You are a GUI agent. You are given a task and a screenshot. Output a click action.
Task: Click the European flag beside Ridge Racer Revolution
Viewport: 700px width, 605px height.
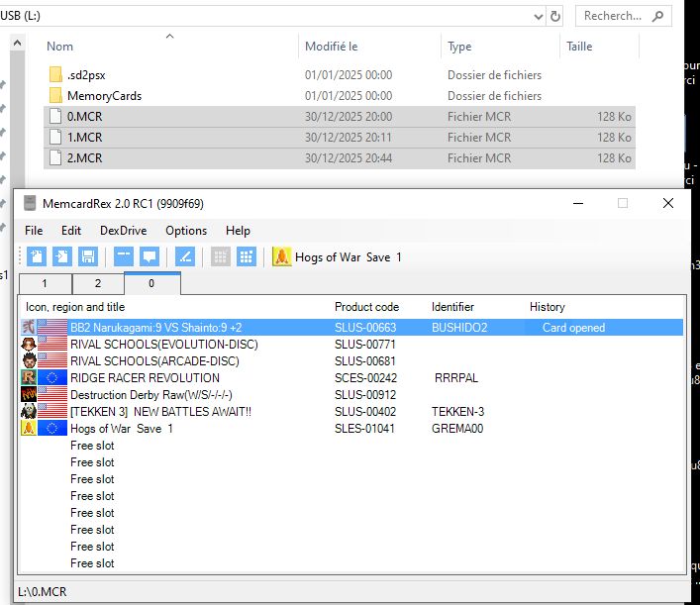(x=52, y=377)
